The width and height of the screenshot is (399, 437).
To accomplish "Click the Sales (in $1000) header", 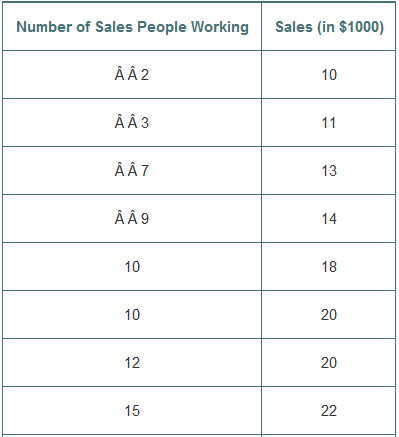I will point(329,27).
